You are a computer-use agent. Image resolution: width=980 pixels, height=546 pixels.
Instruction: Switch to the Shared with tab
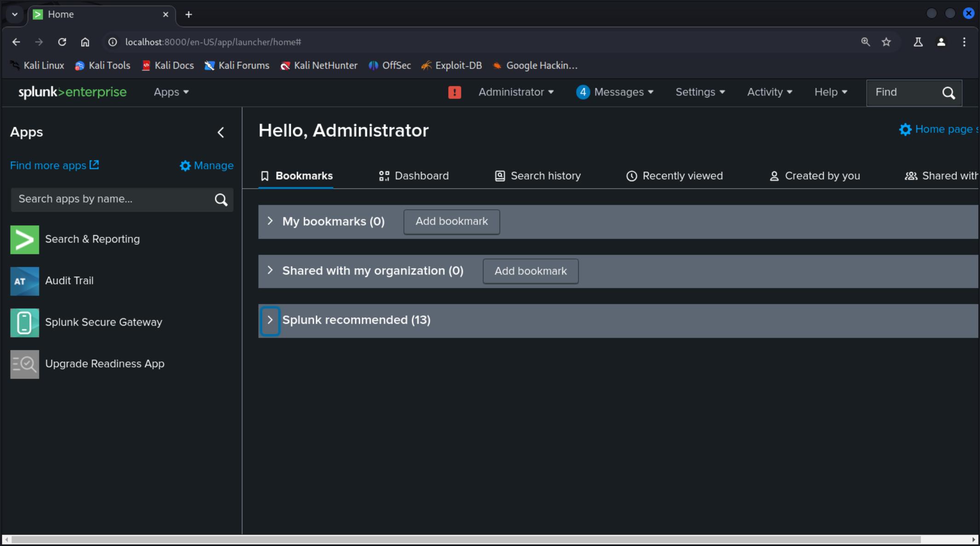click(941, 176)
